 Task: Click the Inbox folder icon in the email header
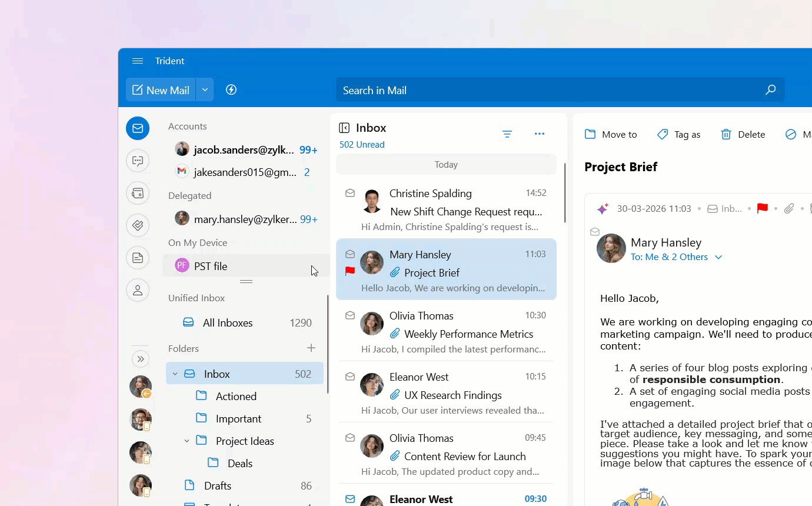[713, 209]
